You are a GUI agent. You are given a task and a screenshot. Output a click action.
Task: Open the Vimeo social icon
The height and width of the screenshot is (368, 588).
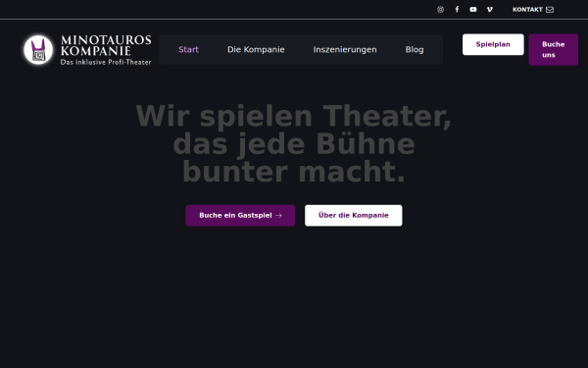click(490, 10)
